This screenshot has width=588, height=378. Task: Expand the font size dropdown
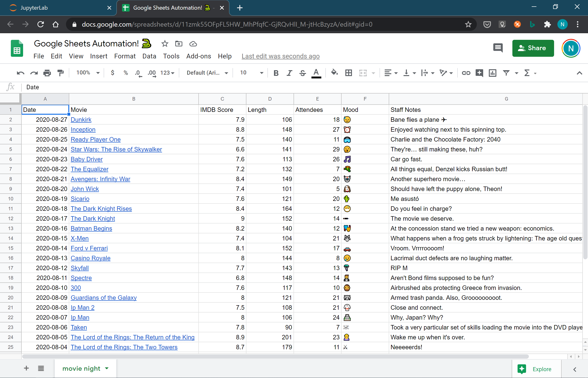[x=261, y=73]
